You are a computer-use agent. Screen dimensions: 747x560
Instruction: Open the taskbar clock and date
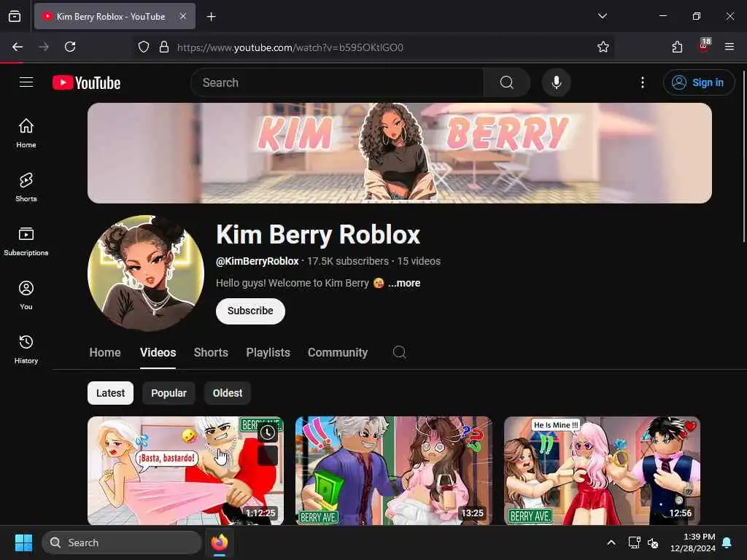(x=693, y=542)
